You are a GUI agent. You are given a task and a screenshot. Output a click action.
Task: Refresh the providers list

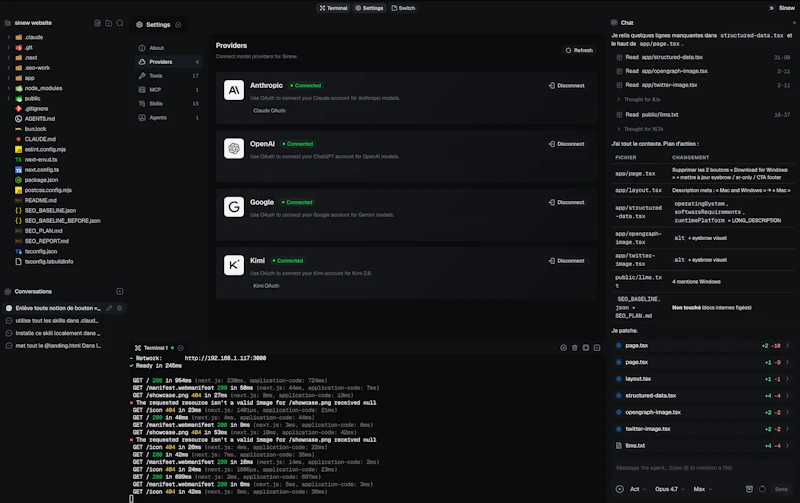pos(579,51)
